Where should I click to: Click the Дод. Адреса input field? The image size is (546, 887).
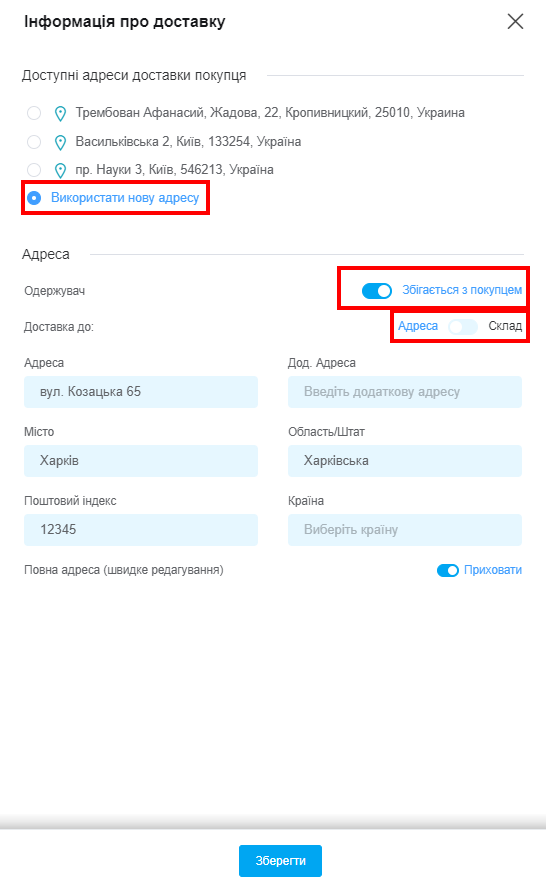[405, 391]
